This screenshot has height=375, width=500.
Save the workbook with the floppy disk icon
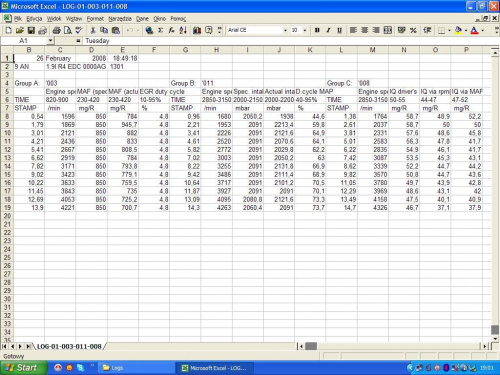tap(31, 30)
